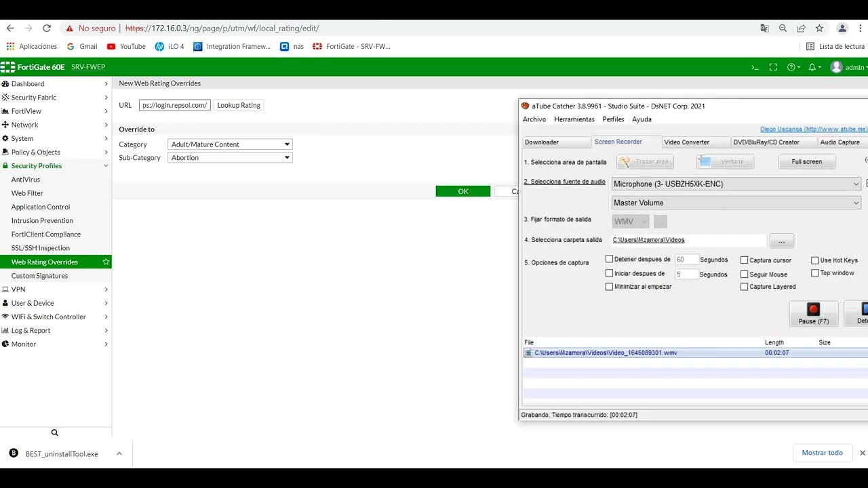Bookmark this page with the star icon

[x=819, y=28]
